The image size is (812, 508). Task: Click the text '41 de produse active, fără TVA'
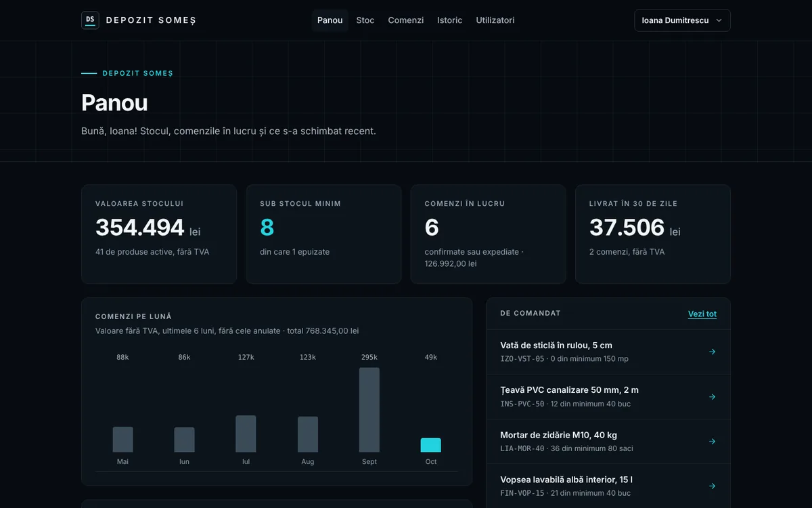coord(152,252)
